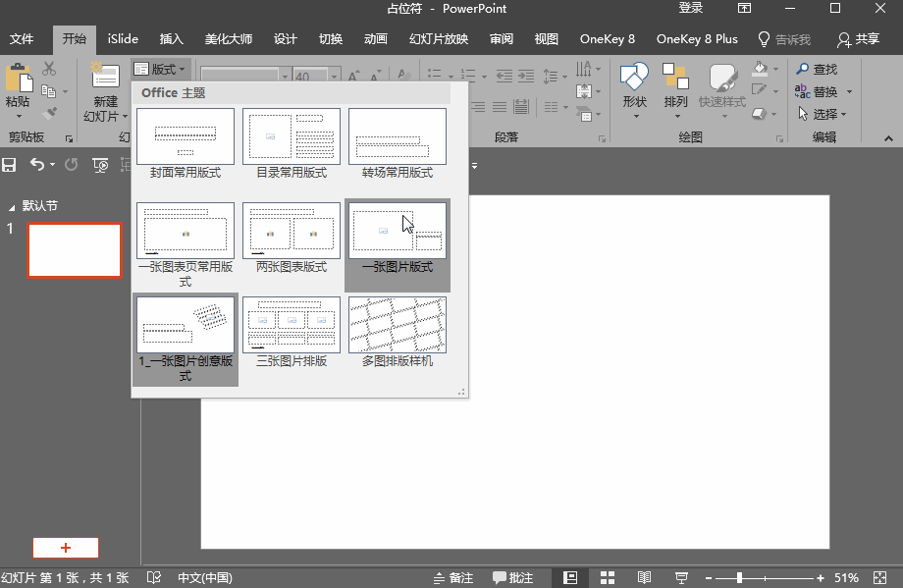Screen dimensions: 903x588
Task: Switch to the 动画 tab
Action: (376, 39)
